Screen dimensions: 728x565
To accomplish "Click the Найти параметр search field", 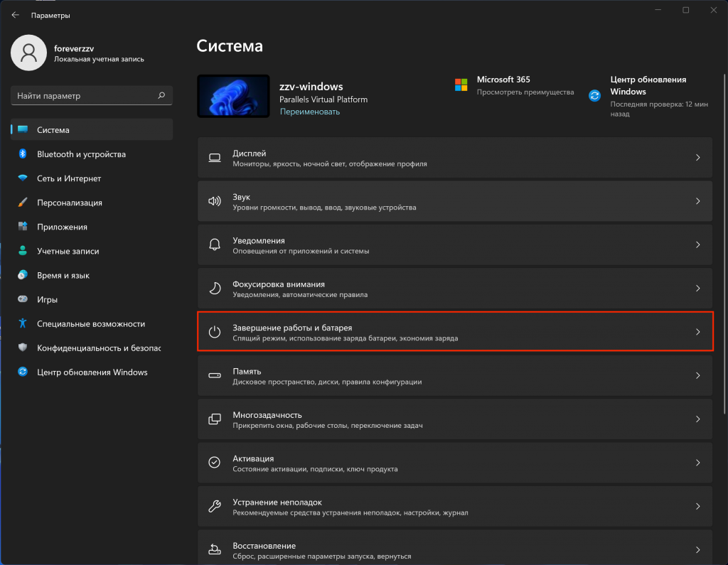I will [x=92, y=95].
